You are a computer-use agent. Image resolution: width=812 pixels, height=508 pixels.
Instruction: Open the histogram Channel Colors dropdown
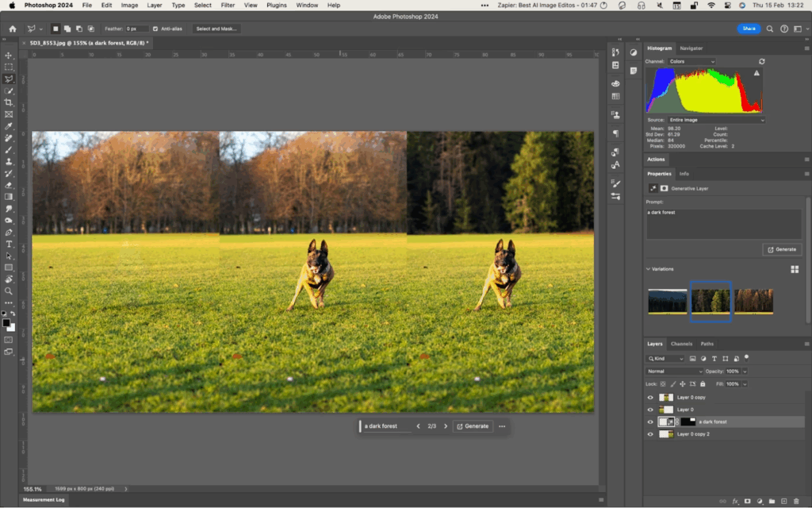(x=691, y=61)
